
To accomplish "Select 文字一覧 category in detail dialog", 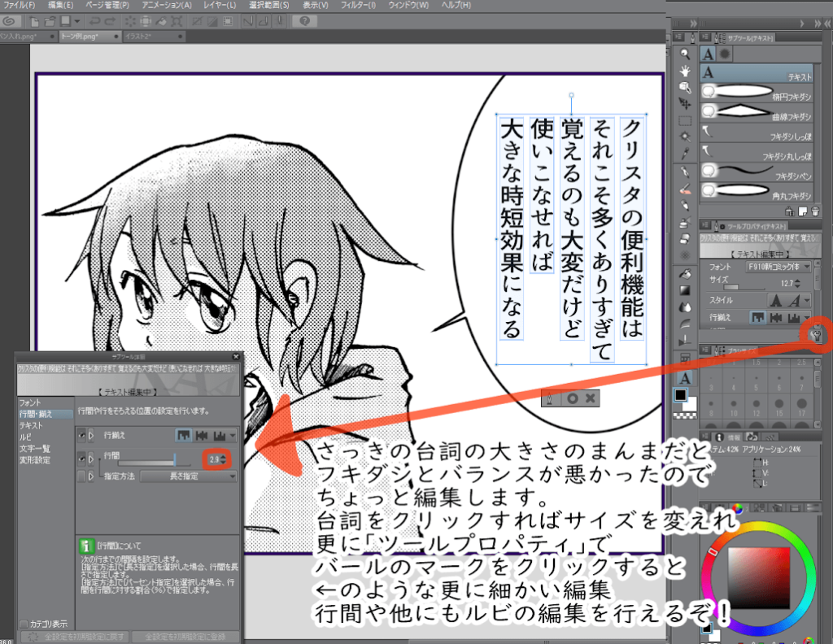I will pos(34,449).
